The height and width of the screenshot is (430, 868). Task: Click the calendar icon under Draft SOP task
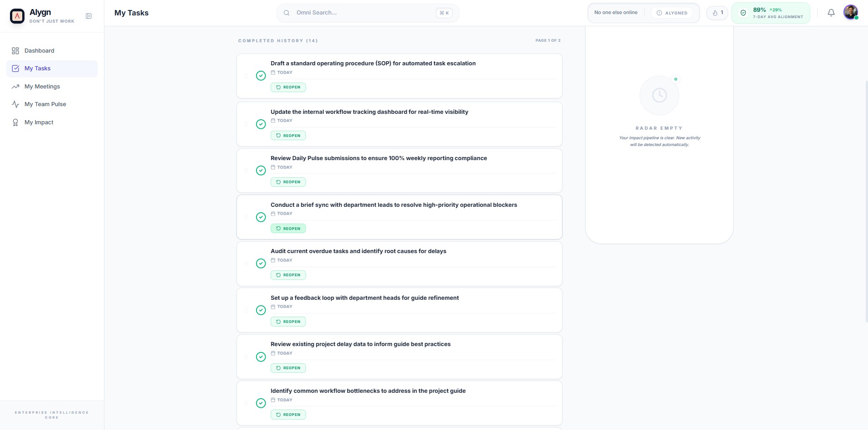[273, 73]
